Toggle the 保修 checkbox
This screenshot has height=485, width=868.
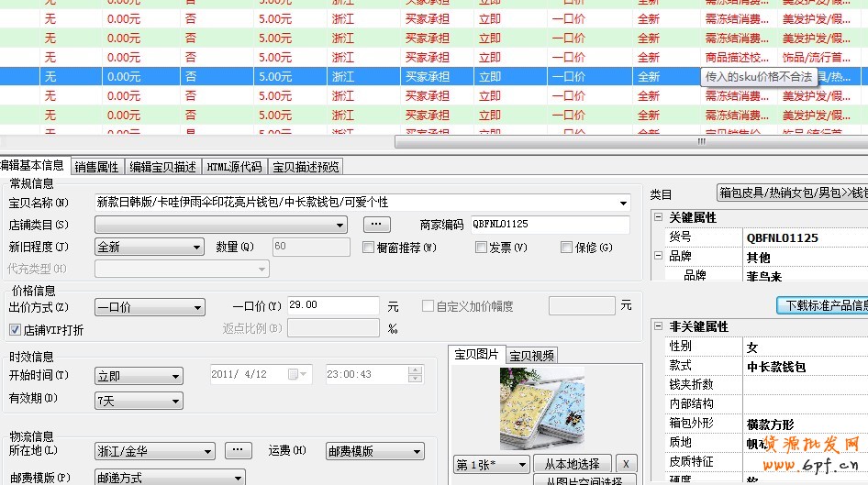566,248
